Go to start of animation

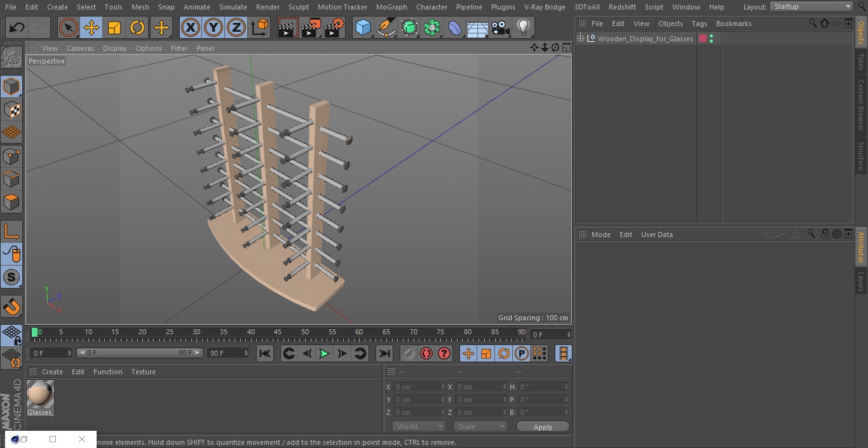pos(265,353)
